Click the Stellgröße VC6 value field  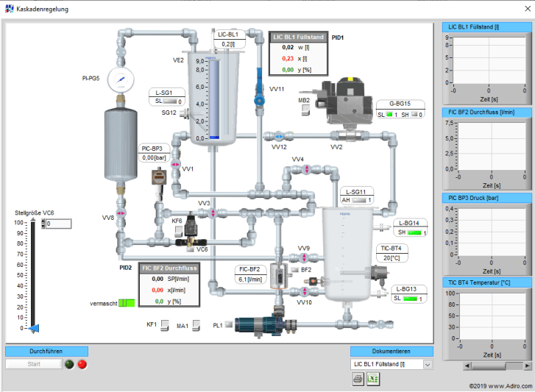[58, 224]
